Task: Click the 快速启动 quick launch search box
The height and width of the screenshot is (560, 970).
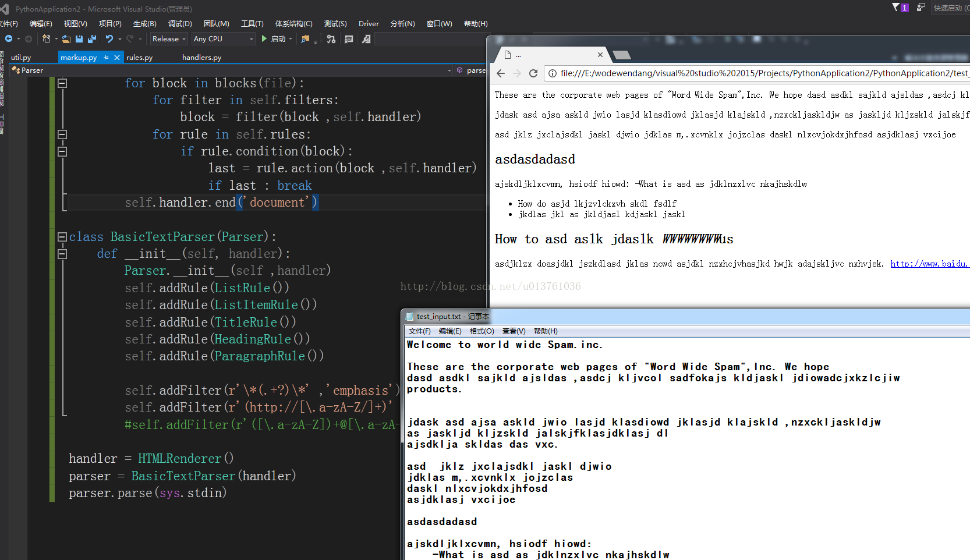Action: pos(950,8)
